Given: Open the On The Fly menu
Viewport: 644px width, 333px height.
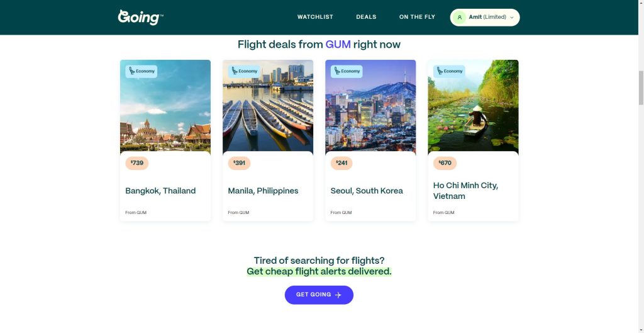Looking at the screenshot, I should (x=417, y=17).
